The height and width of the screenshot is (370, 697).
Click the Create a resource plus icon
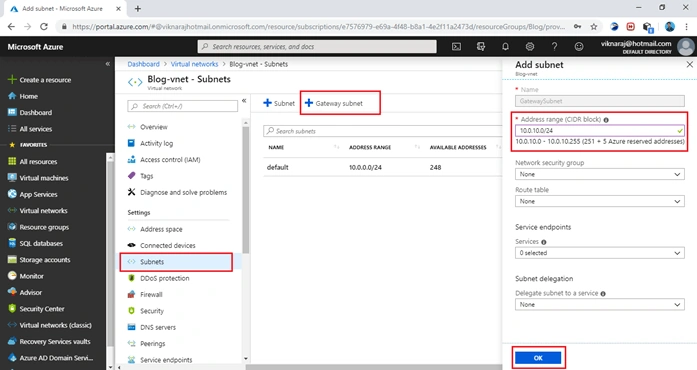point(12,80)
